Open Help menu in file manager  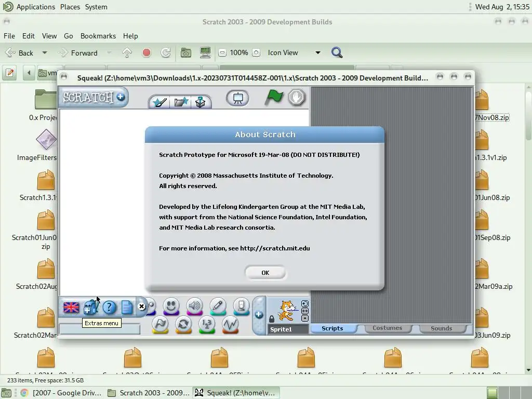pyautogui.click(x=130, y=36)
